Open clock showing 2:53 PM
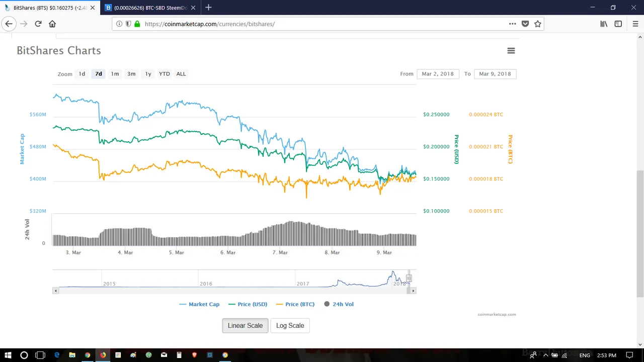This screenshot has height=362, width=644. (606, 355)
